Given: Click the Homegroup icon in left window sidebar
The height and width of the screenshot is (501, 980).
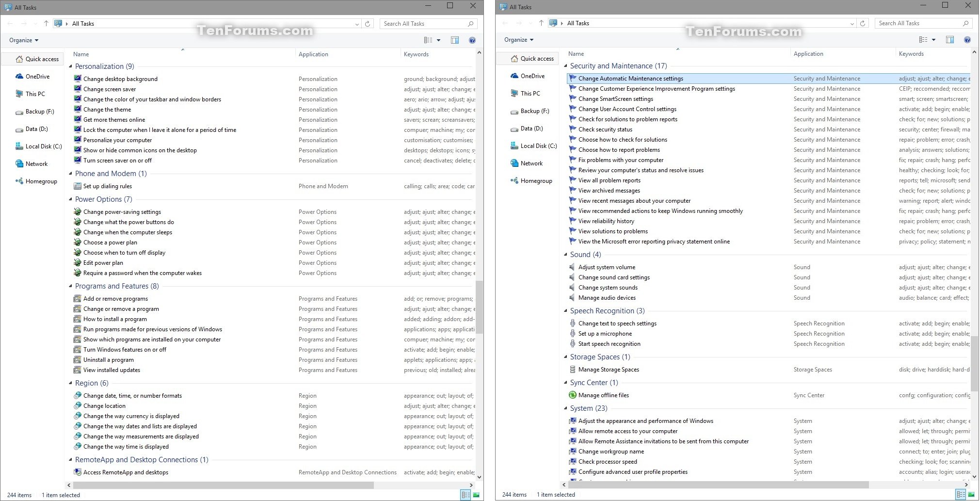Looking at the screenshot, I should [19, 181].
